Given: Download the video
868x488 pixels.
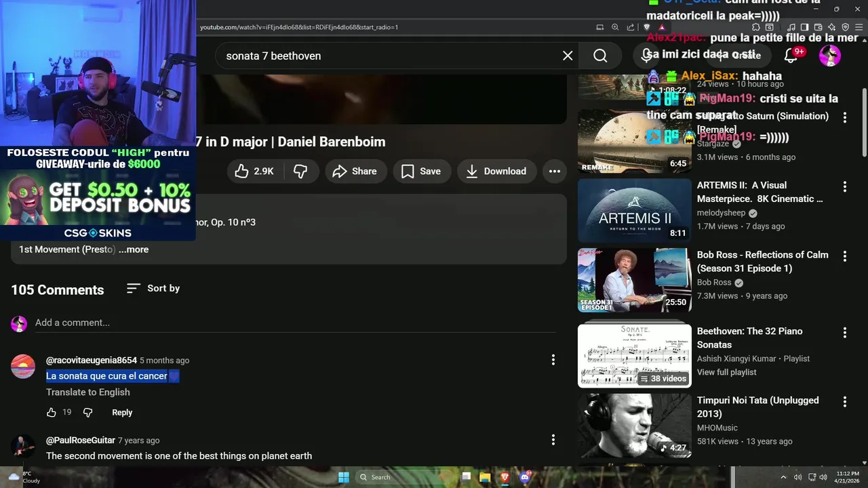Looking at the screenshot, I should tap(496, 171).
